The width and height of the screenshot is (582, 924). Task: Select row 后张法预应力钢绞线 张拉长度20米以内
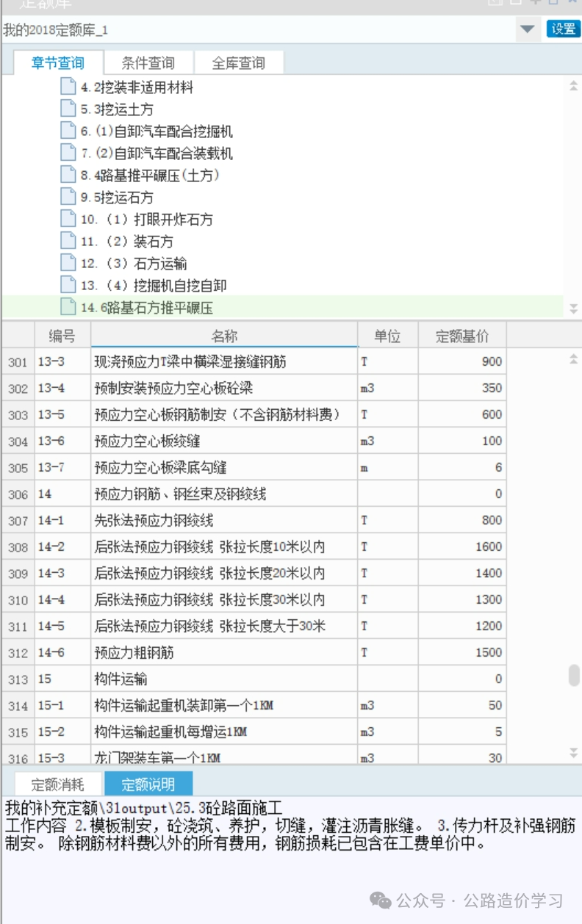point(254,573)
